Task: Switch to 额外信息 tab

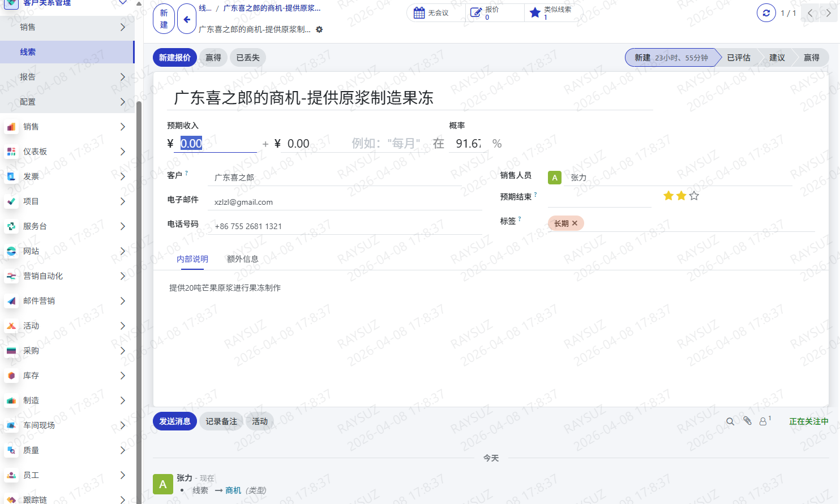Action: tap(243, 259)
